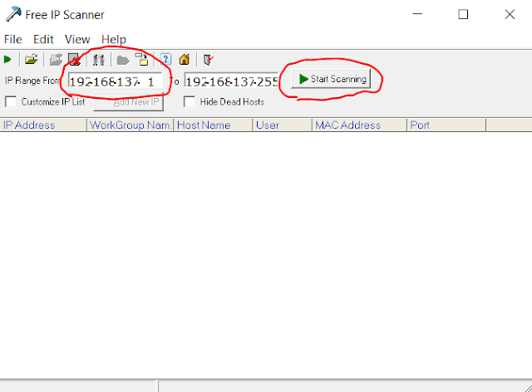The image size is (532, 392).
Task: Click the IP Range From address field
Action: (116, 81)
